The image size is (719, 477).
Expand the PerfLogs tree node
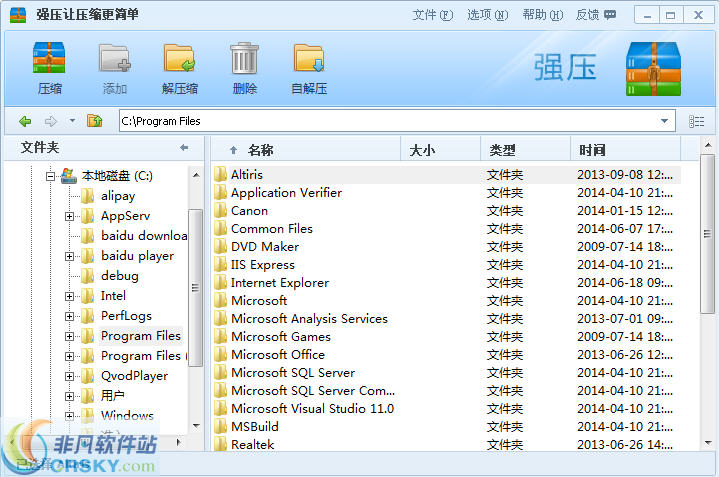[x=69, y=316]
